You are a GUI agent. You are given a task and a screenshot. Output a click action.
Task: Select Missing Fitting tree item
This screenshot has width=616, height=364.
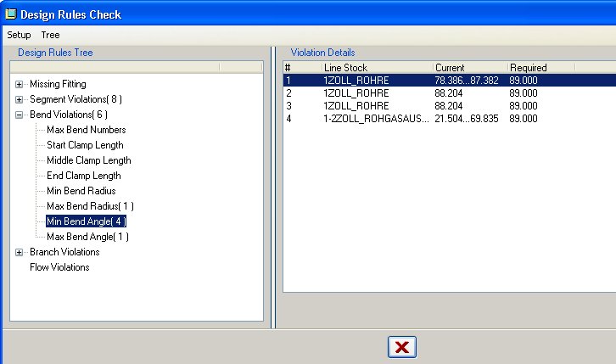[58, 84]
